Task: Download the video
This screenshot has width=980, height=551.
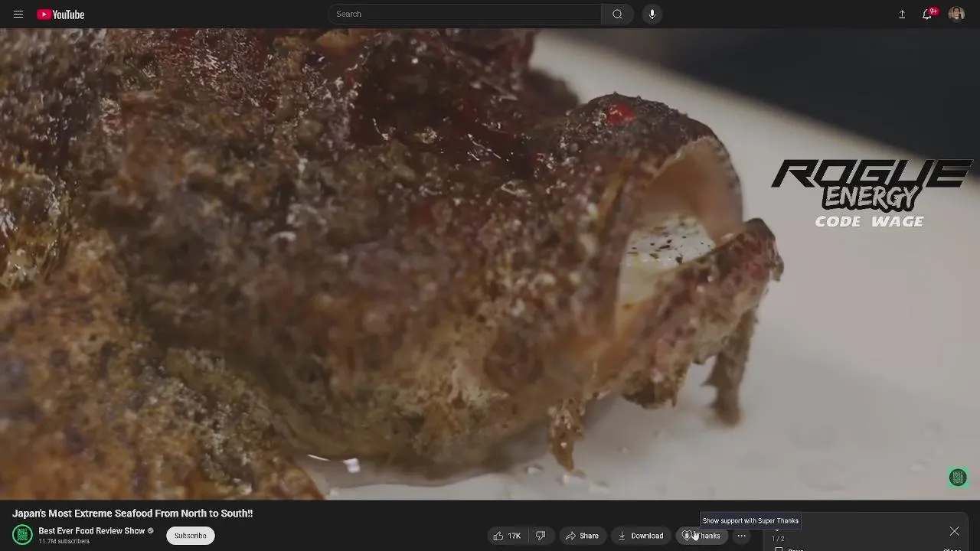Action: point(641,536)
